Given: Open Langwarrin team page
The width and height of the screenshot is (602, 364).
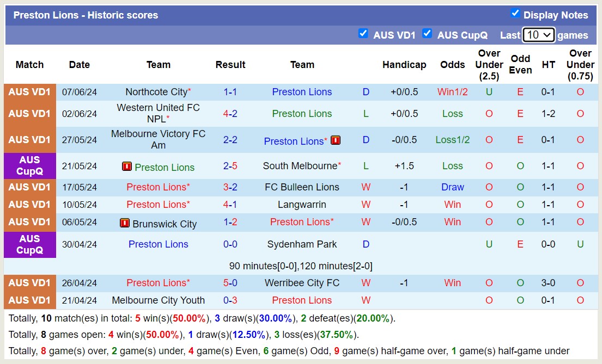Looking at the screenshot, I should pyautogui.click(x=302, y=205).
